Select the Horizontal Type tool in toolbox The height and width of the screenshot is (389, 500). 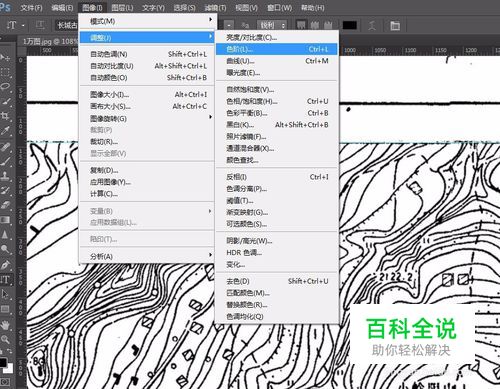pos(5,280)
